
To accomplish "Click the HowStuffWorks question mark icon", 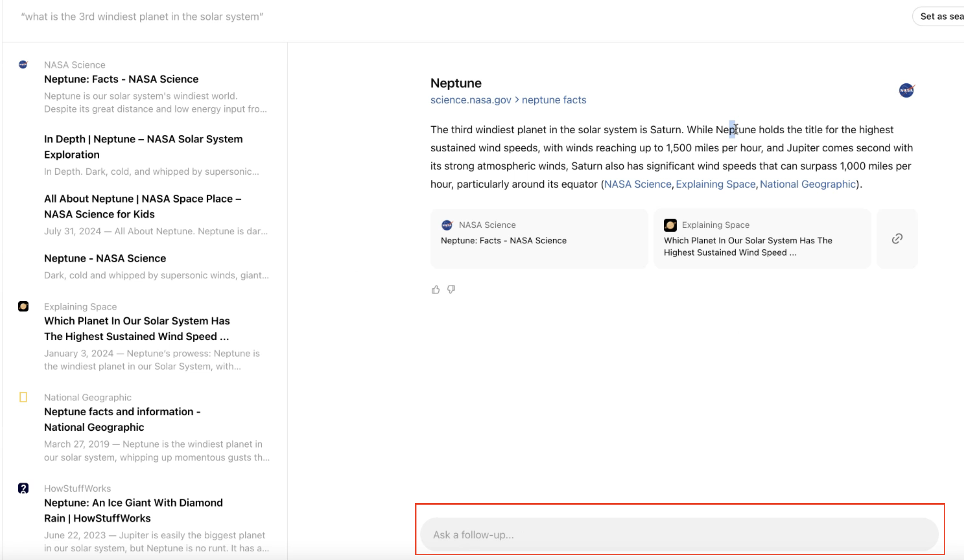I will pos(23,488).
